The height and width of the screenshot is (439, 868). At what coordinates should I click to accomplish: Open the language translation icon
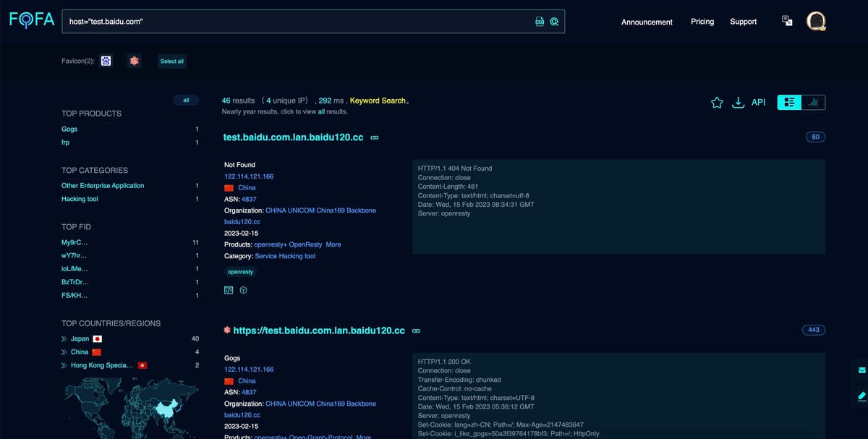(787, 20)
